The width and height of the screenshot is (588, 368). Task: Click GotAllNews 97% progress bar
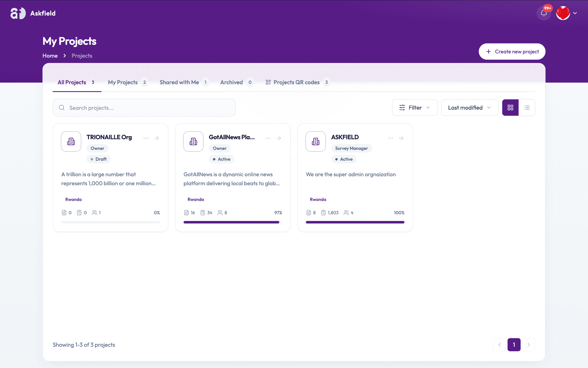pos(233,222)
